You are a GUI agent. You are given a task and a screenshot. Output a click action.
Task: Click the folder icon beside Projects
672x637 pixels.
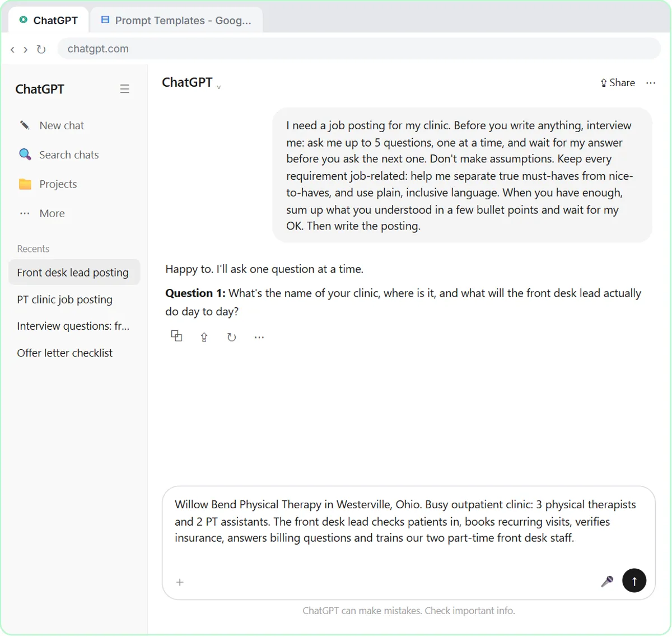tap(25, 184)
